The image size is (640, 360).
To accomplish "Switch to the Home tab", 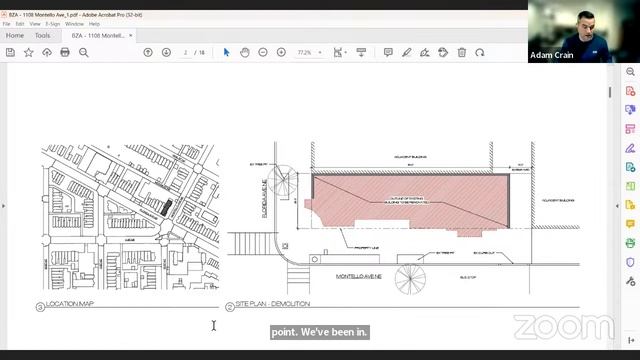I will click(x=15, y=36).
